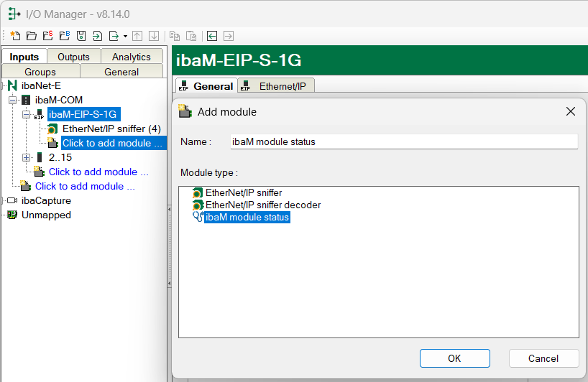
Task: Close the Add module dialog with X
Action: click(570, 111)
